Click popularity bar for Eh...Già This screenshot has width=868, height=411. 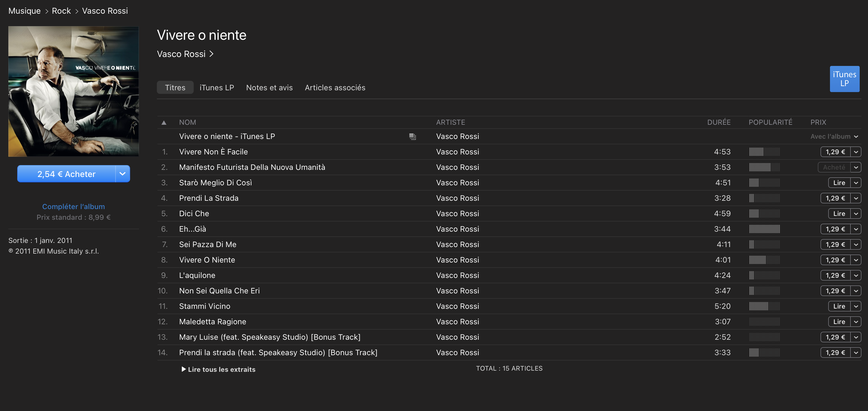tap(764, 229)
